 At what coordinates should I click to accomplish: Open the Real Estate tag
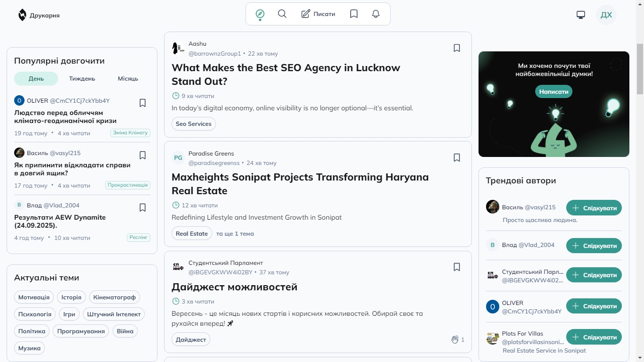192,233
